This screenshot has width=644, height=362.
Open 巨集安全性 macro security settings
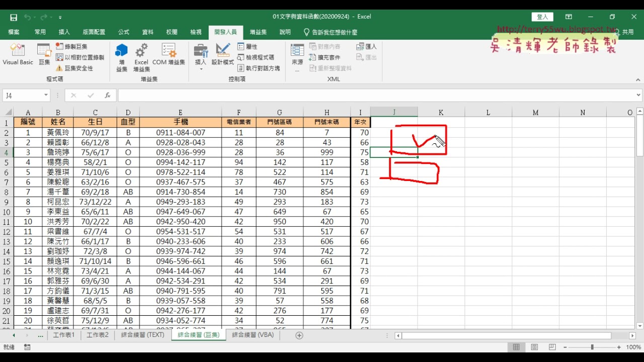(x=74, y=68)
